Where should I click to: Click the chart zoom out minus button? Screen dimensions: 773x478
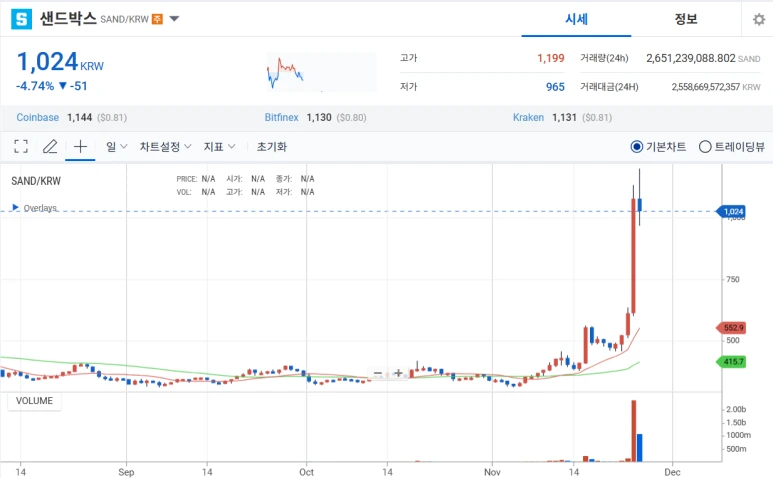(x=378, y=374)
